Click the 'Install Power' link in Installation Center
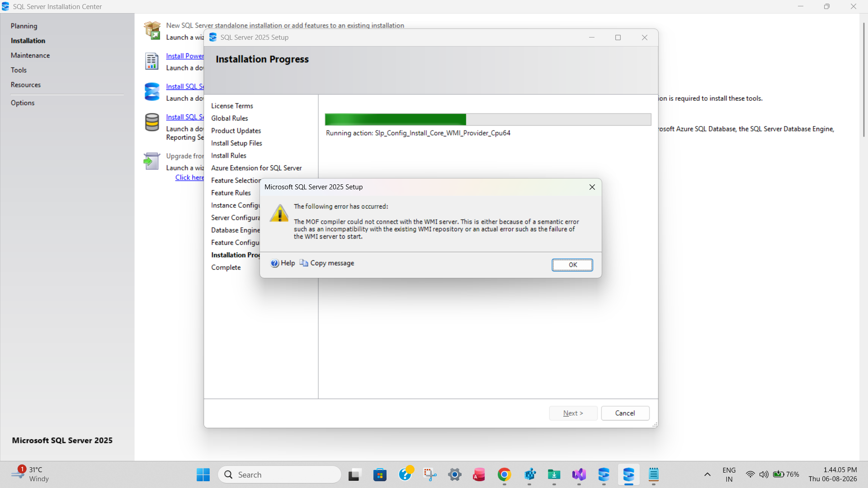 (x=185, y=56)
